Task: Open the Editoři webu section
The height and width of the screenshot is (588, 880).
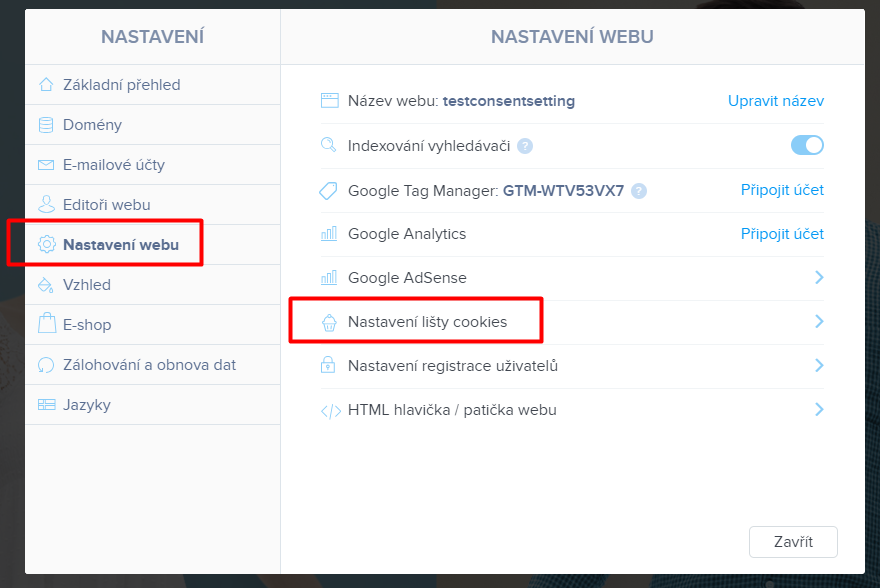Action: 153,205
